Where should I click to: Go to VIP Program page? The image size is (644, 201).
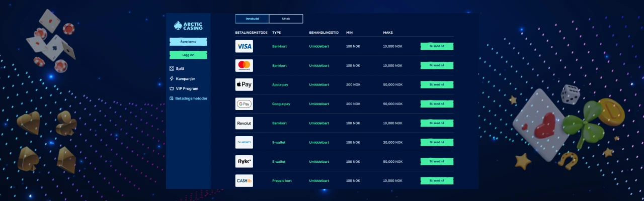pos(187,88)
